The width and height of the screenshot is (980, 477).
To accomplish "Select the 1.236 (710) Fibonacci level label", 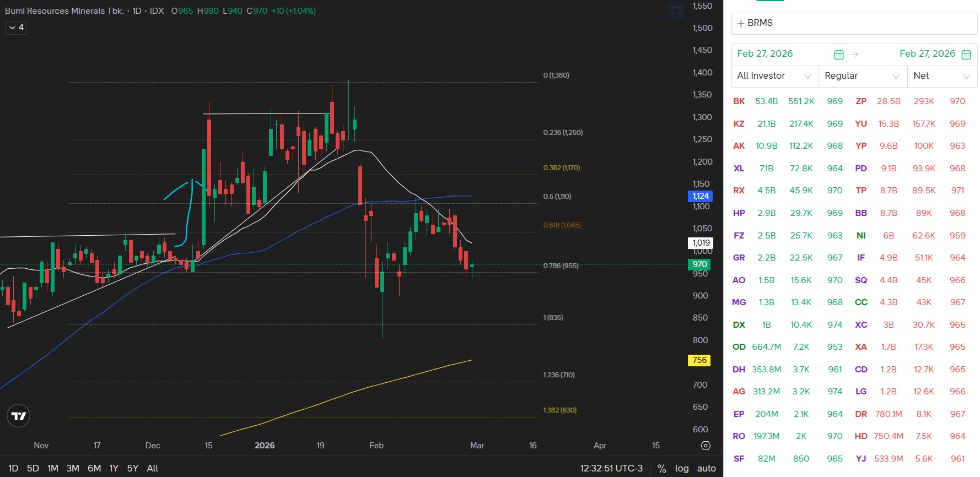I will pyautogui.click(x=559, y=375).
